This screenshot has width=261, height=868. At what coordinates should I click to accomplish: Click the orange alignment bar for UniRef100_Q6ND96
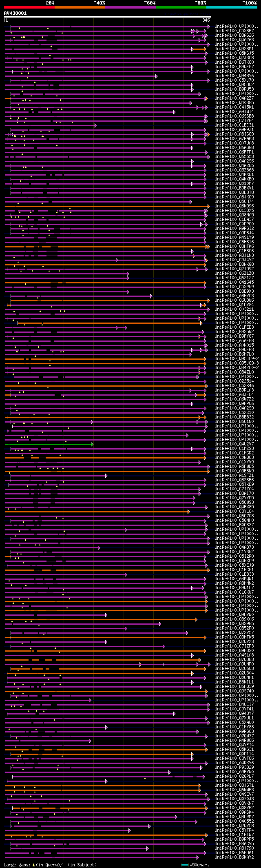coord(107,206)
